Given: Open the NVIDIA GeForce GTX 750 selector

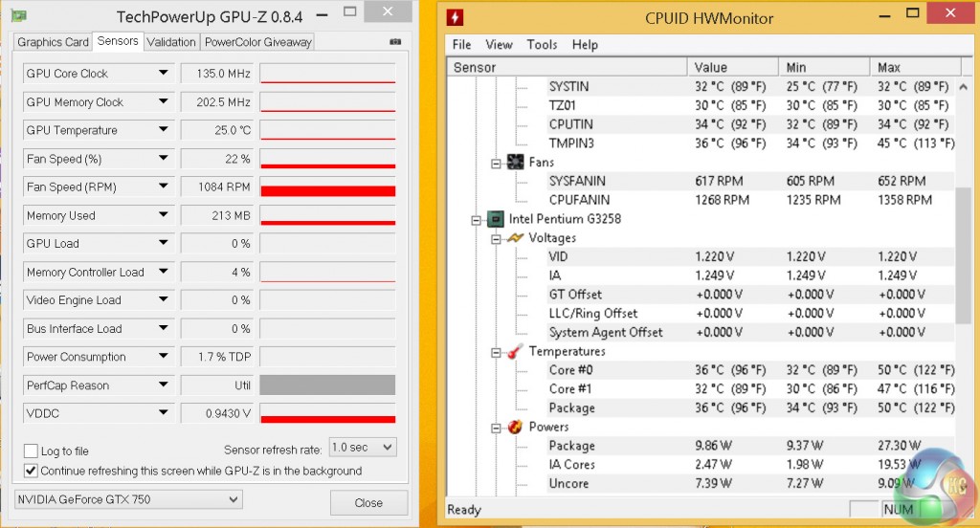Looking at the screenshot, I should [x=128, y=499].
